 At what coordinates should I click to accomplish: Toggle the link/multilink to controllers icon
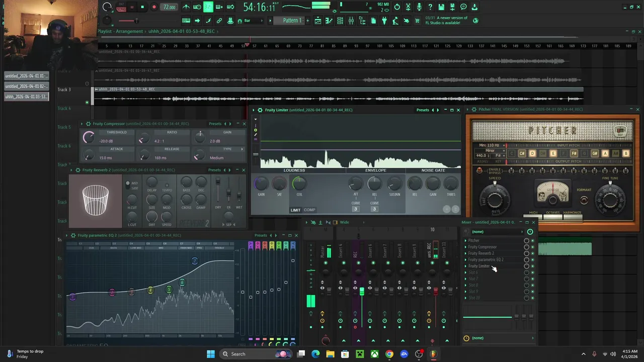coord(219,21)
